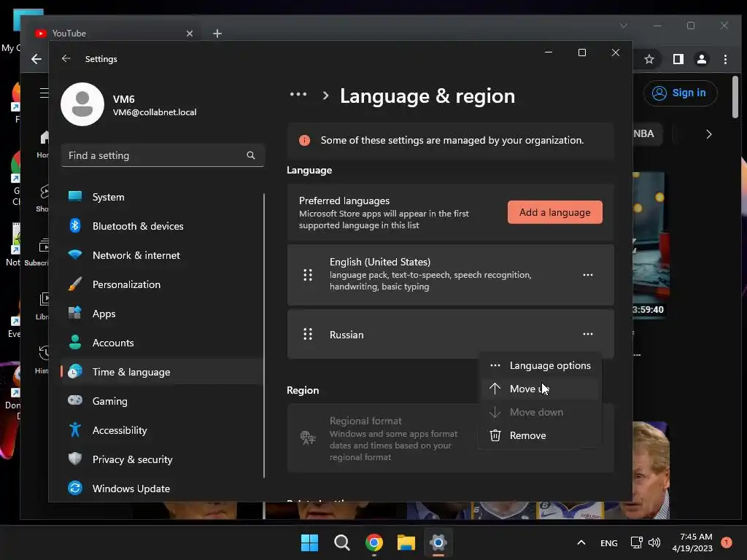Select Time & language category
Image resolution: width=747 pixels, height=560 pixels.
tap(161, 372)
